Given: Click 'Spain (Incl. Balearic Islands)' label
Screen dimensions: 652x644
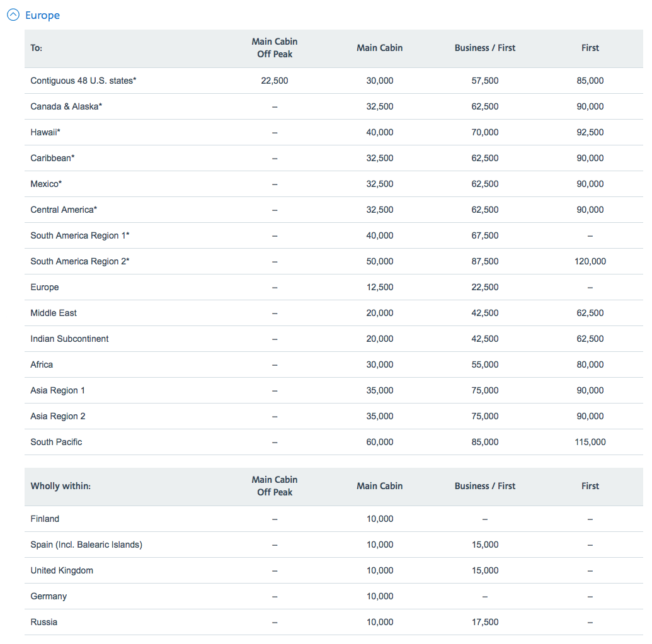Looking at the screenshot, I should click(86, 545).
